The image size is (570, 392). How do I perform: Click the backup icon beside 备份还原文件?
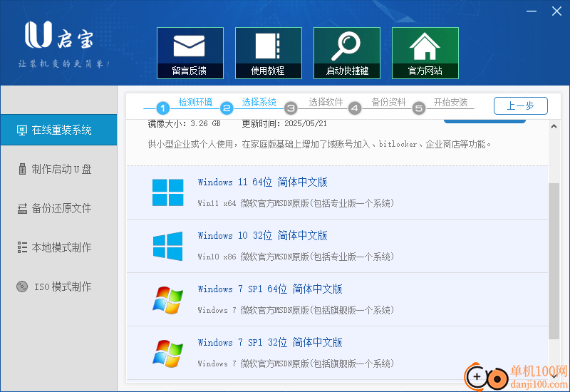pos(22,208)
